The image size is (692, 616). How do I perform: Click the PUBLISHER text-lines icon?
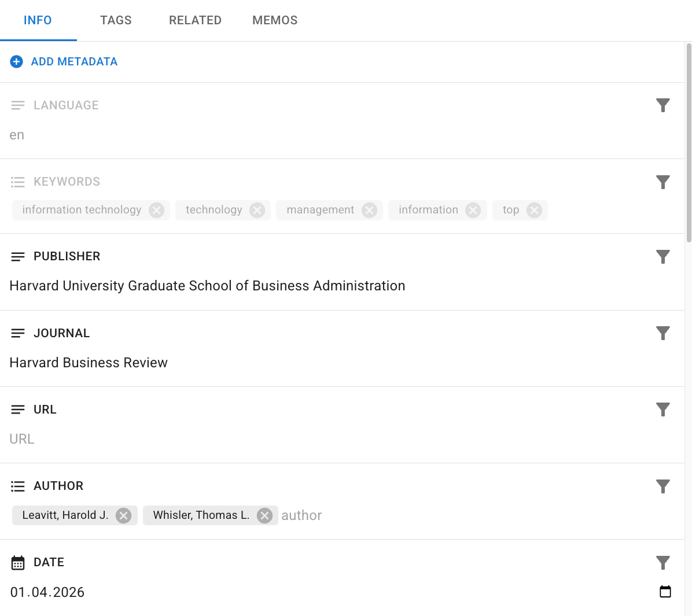click(18, 256)
